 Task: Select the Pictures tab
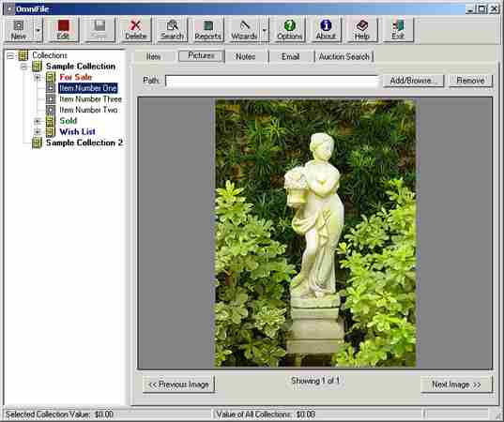(x=201, y=56)
